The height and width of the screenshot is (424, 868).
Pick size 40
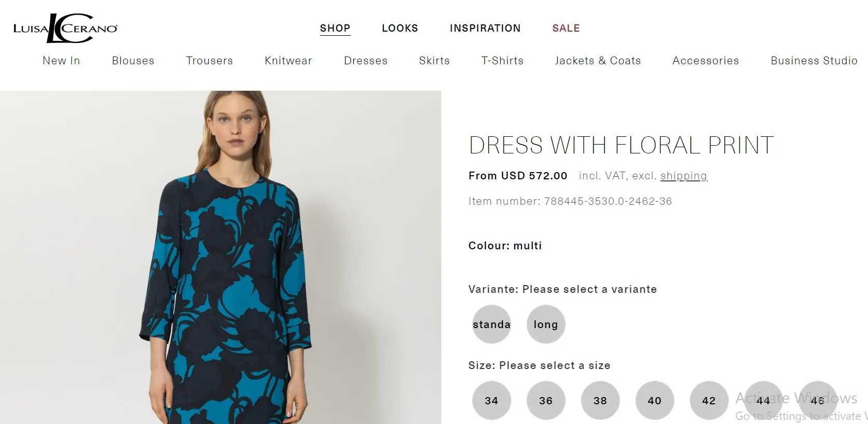[655, 401]
